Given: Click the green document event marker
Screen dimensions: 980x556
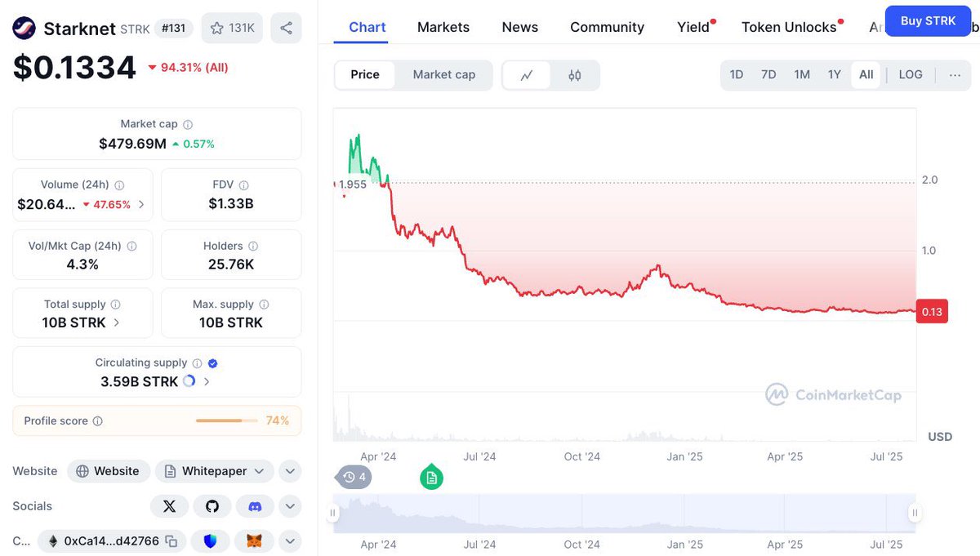Looking at the screenshot, I should click(x=431, y=477).
